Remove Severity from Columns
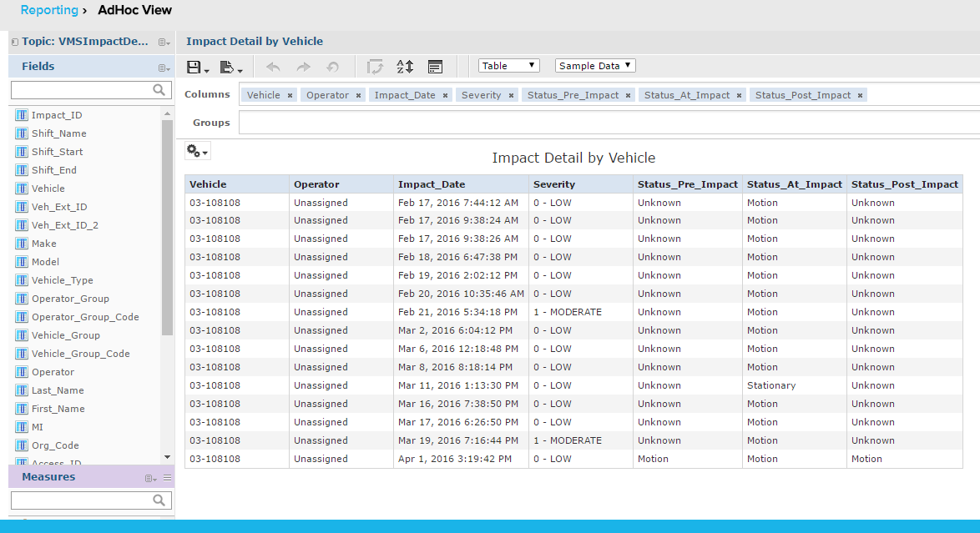The height and width of the screenshot is (533, 980). [x=511, y=96]
